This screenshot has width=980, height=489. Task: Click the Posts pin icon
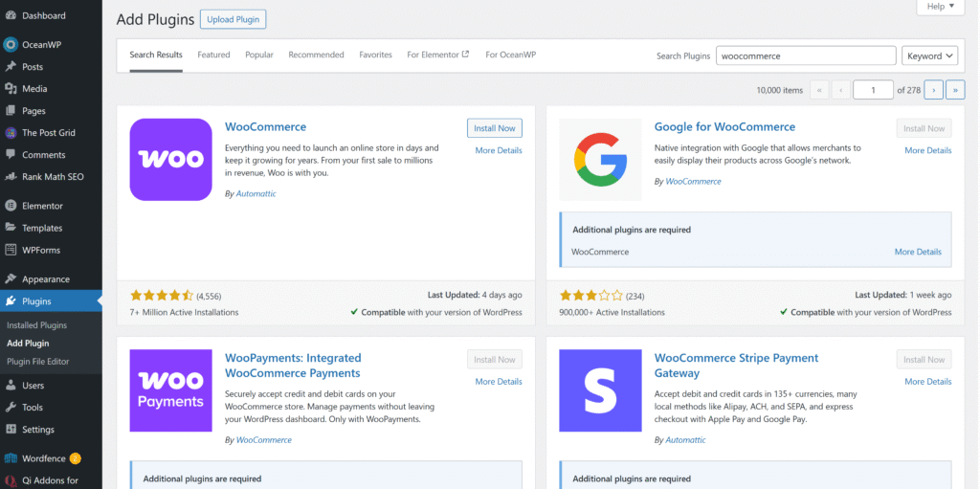coord(11,66)
